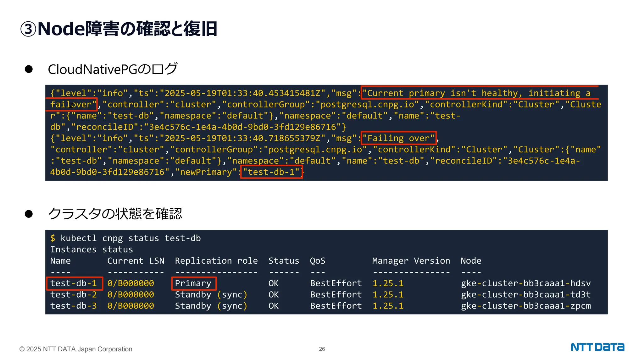Click the NTT DATA logo

coord(597,347)
